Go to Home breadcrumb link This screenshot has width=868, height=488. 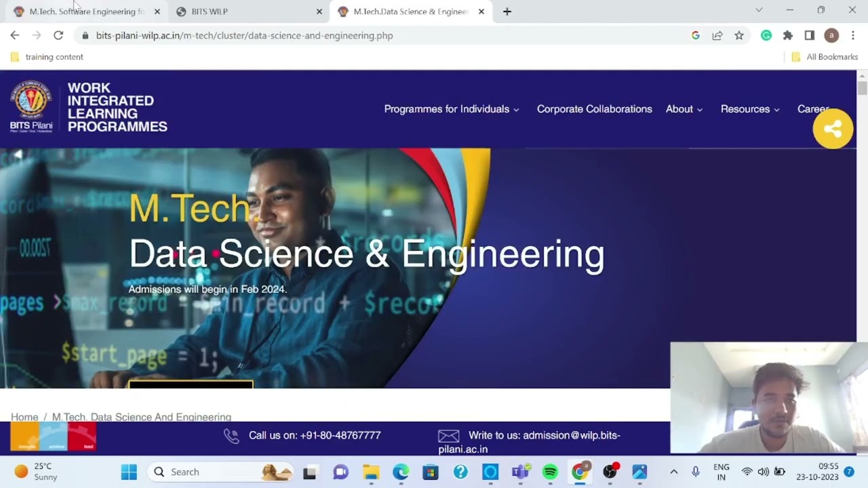24,417
